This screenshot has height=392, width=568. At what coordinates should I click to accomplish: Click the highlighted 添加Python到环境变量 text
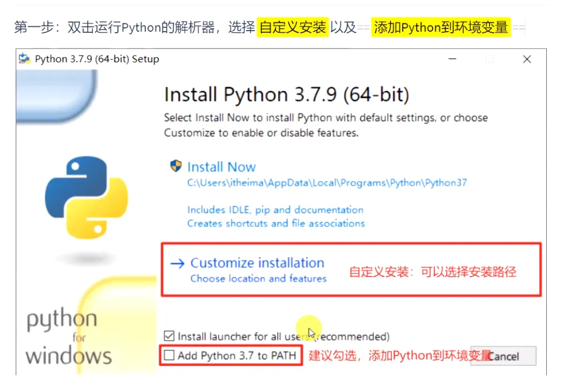441,27
